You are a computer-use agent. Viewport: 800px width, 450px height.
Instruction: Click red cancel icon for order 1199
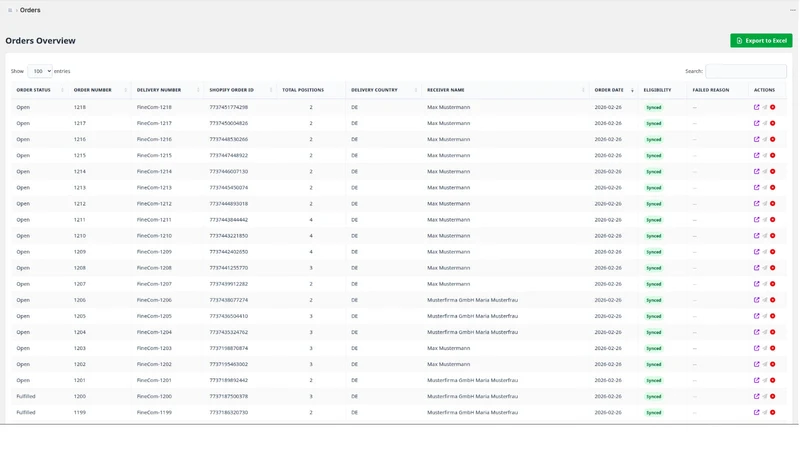772,412
